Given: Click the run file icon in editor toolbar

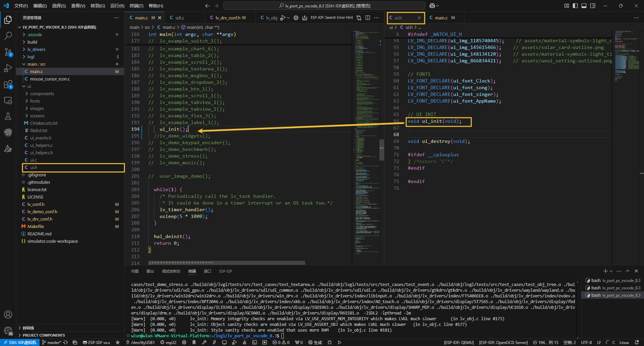Looking at the screenshot, I should click(283, 18).
